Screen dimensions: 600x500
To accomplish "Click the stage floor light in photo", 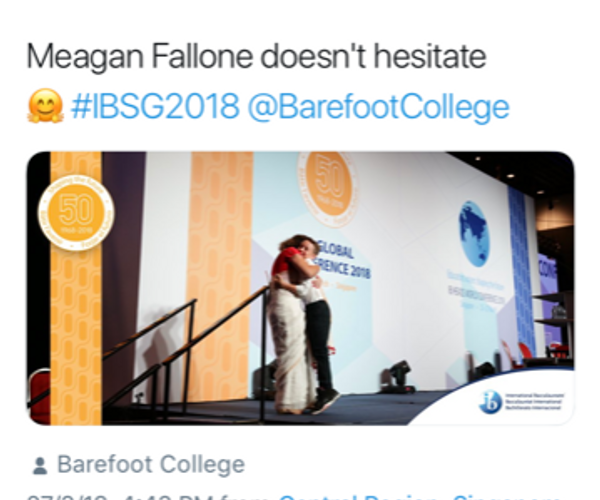I will [x=397, y=376].
